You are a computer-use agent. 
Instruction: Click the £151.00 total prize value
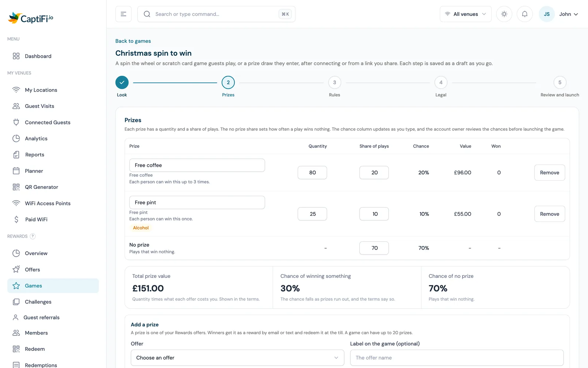pos(148,289)
